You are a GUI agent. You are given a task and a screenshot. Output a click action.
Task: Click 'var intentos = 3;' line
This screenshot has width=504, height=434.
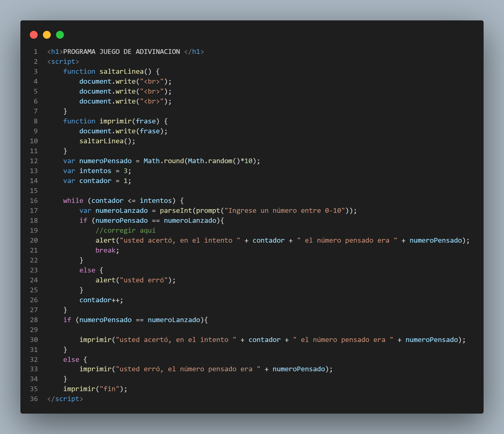(97, 171)
